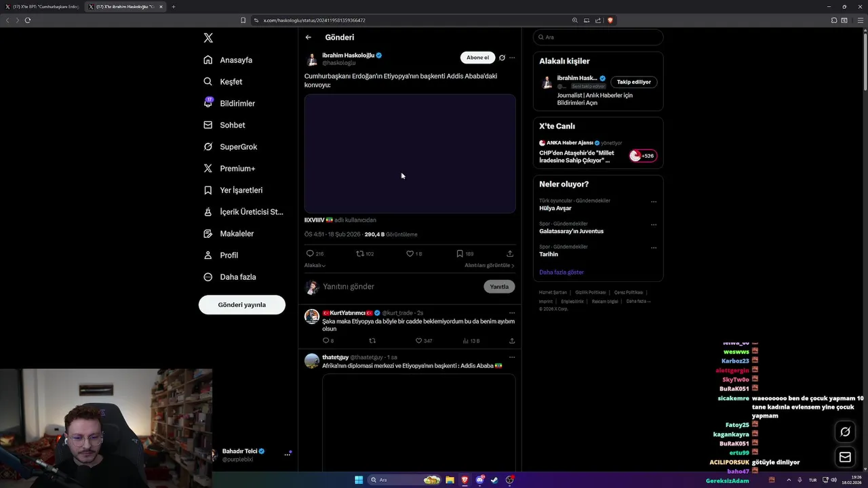This screenshot has width=868, height=488.
Task: Click Brave Shields lion icon
Action: pyautogui.click(x=610, y=20)
